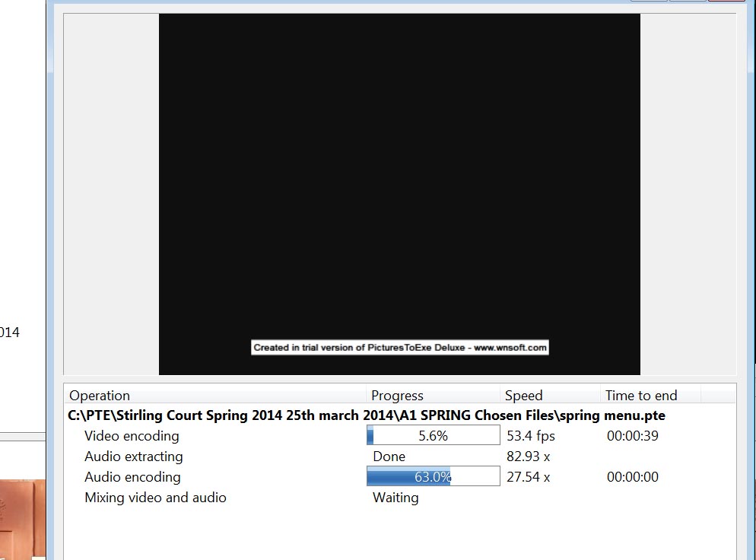Click the 82.93 x speed value
The image size is (756, 560).
click(529, 457)
